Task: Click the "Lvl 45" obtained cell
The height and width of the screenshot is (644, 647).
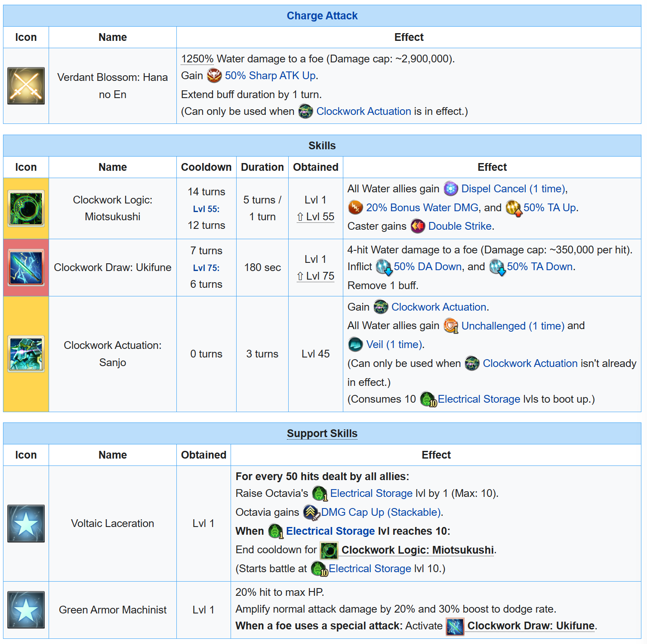Action: click(x=316, y=354)
